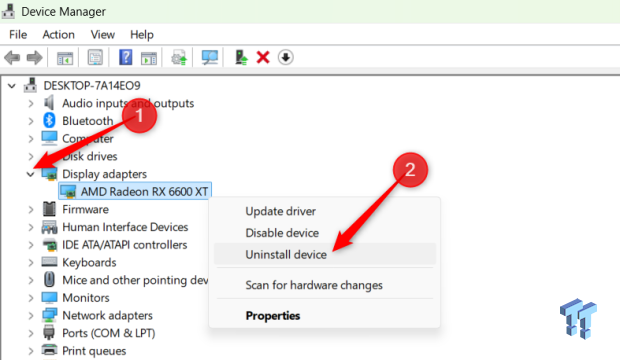Click the Display adapters category icon

click(49, 174)
